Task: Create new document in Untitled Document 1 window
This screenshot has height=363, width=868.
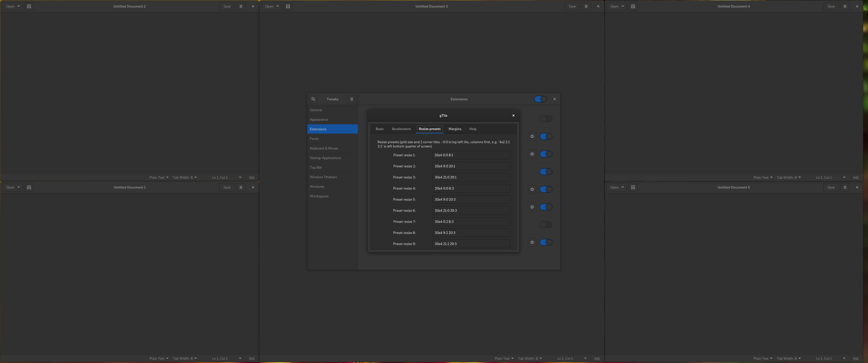Action: pyautogui.click(x=29, y=187)
